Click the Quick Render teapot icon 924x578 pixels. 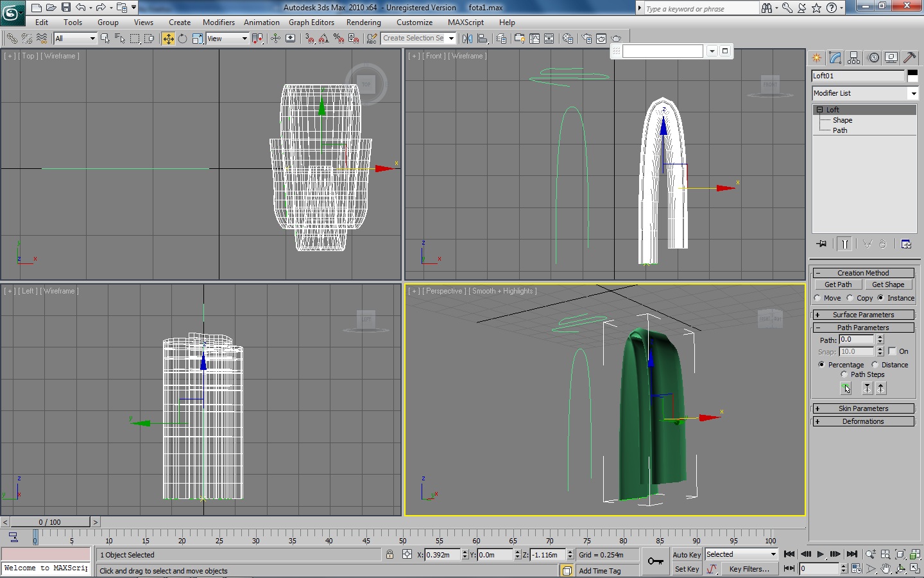coord(616,39)
